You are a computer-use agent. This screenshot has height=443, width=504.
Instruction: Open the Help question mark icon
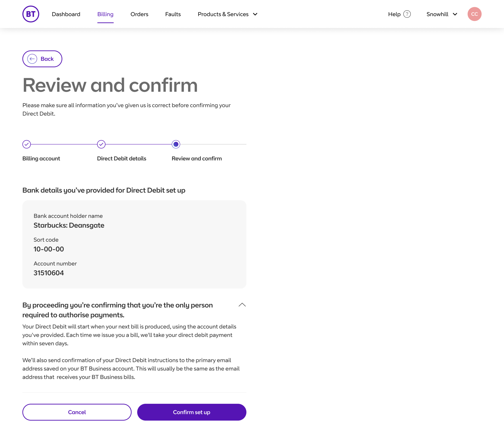click(x=407, y=14)
